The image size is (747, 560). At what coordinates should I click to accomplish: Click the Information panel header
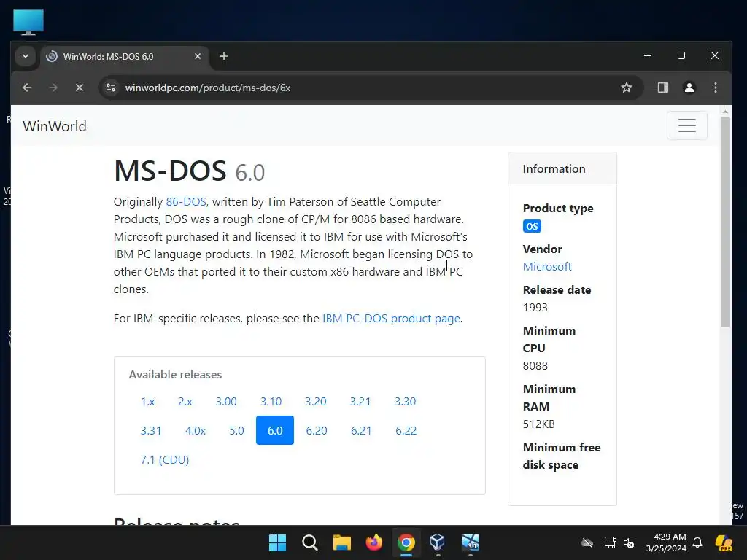[562, 168]
